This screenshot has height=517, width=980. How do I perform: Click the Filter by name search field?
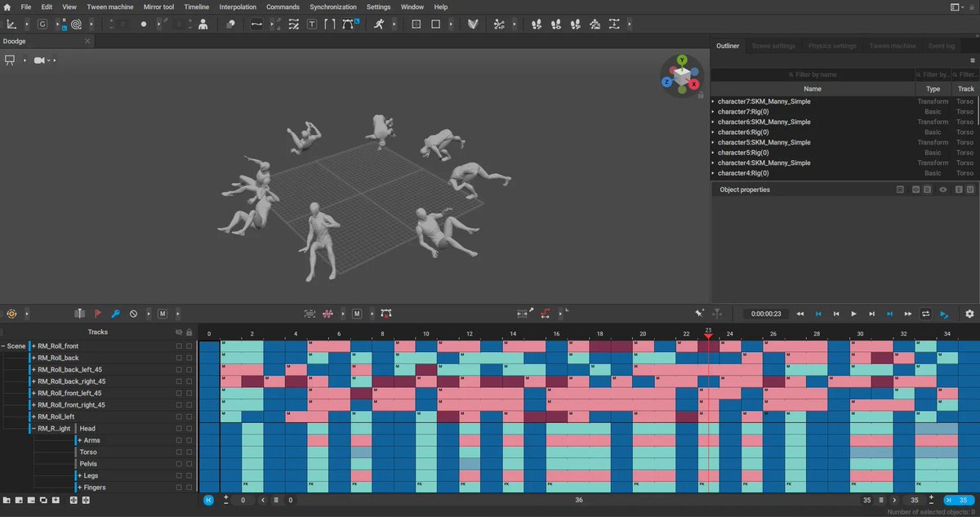813,74
